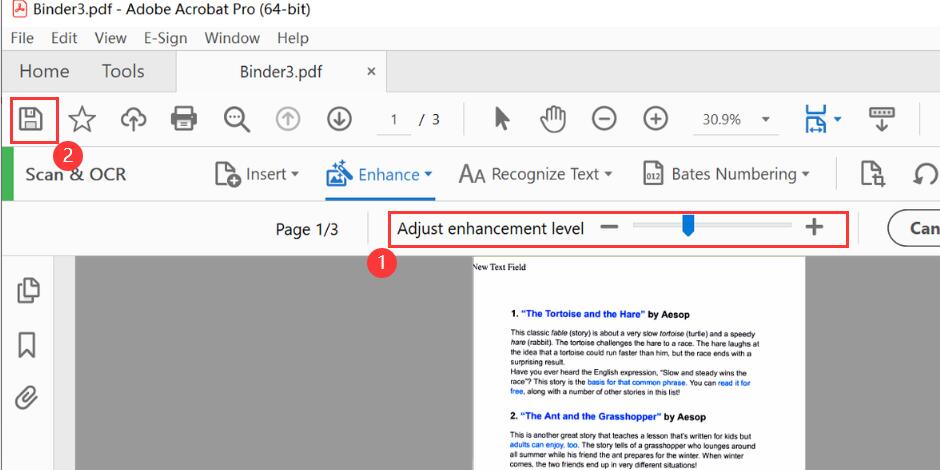Upload file using the cloud icon
Viewport: 940px width, 470px height.
(133, 119)
